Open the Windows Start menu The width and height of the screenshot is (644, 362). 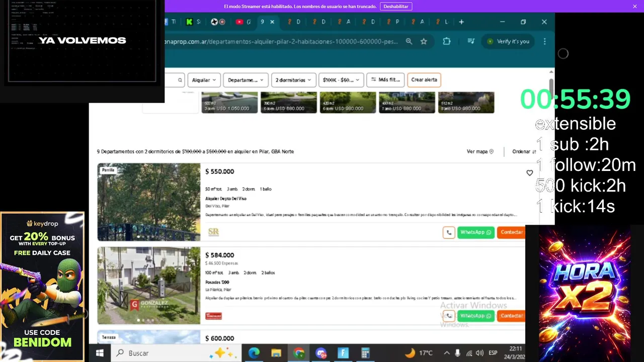[100, 353]
